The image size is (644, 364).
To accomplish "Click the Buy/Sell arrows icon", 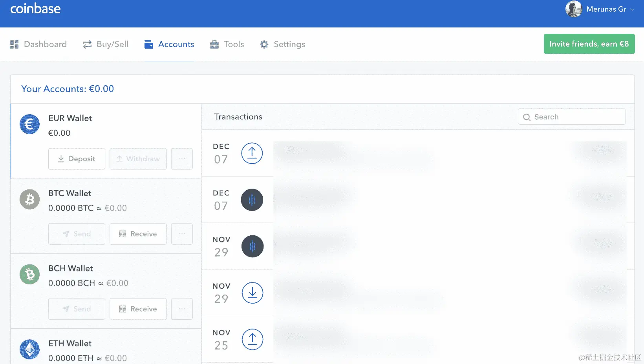I will click(87, 44).
